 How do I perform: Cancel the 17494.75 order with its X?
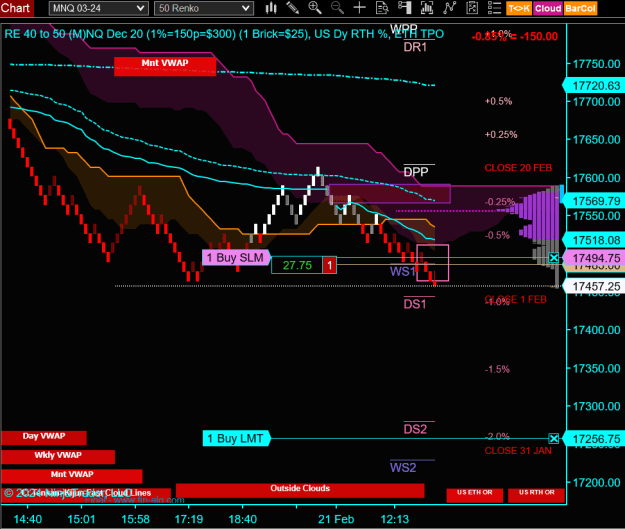(554, 258)
